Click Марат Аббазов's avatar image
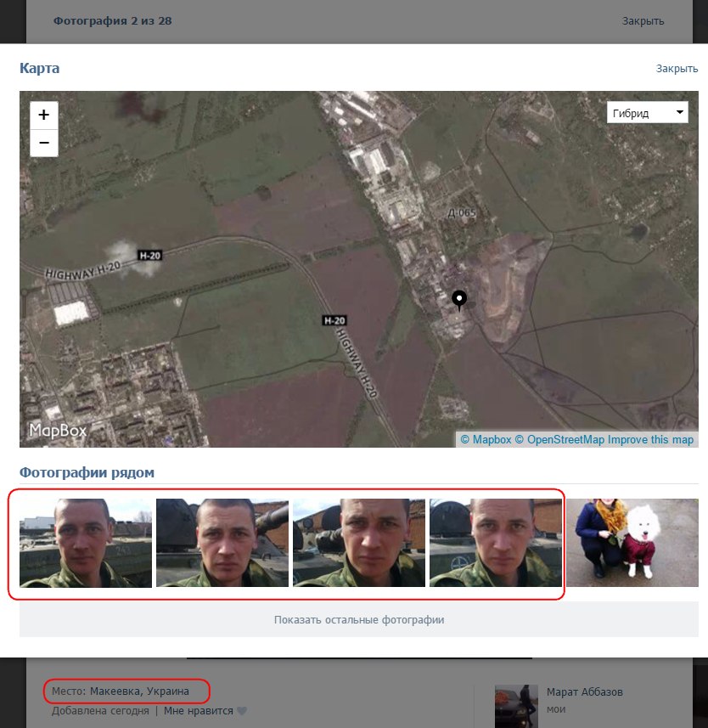This screenshot has width=708, height=728. [516, 705]
